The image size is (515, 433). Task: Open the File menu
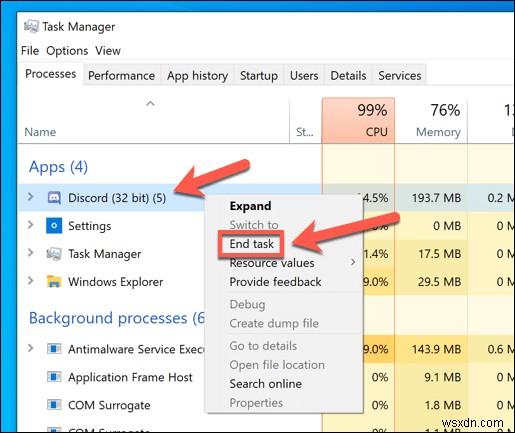point(30,51)
